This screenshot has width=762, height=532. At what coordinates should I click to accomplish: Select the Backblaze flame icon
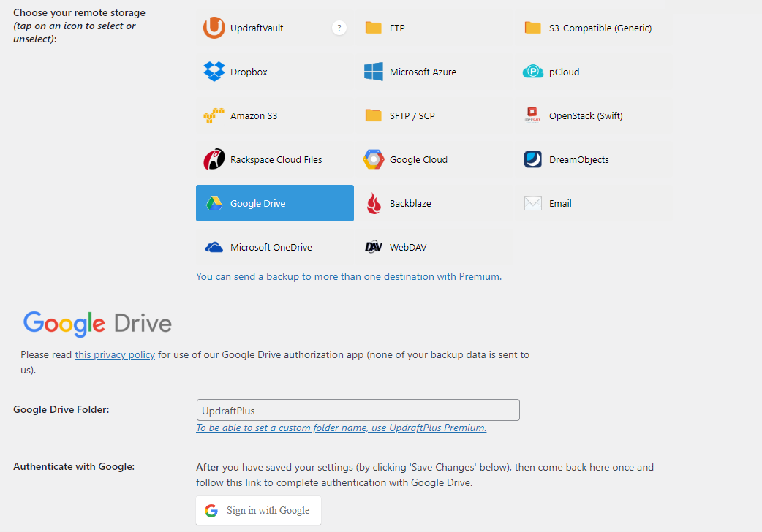coord(374,204)
